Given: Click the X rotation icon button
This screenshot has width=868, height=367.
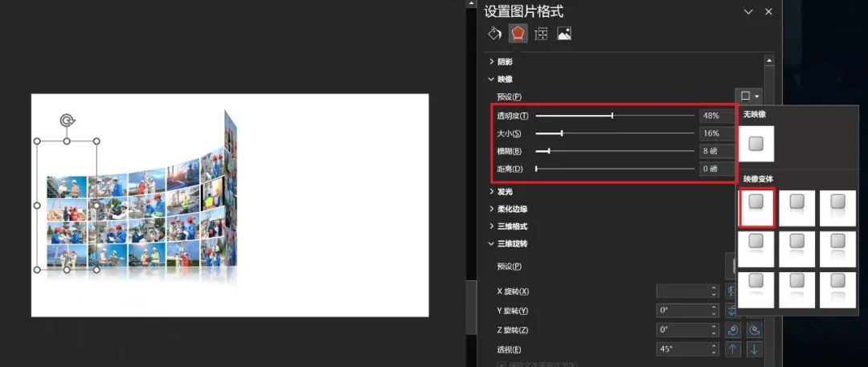Looking at the screenshot, I should point(731,292).
